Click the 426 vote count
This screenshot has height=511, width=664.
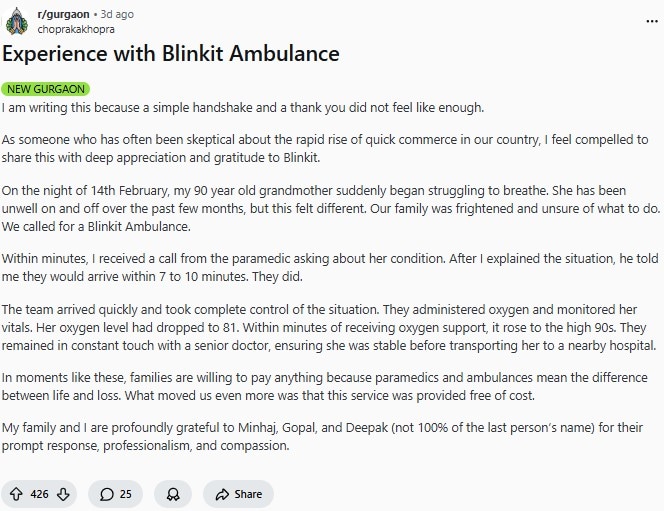[x=39, y=494]
